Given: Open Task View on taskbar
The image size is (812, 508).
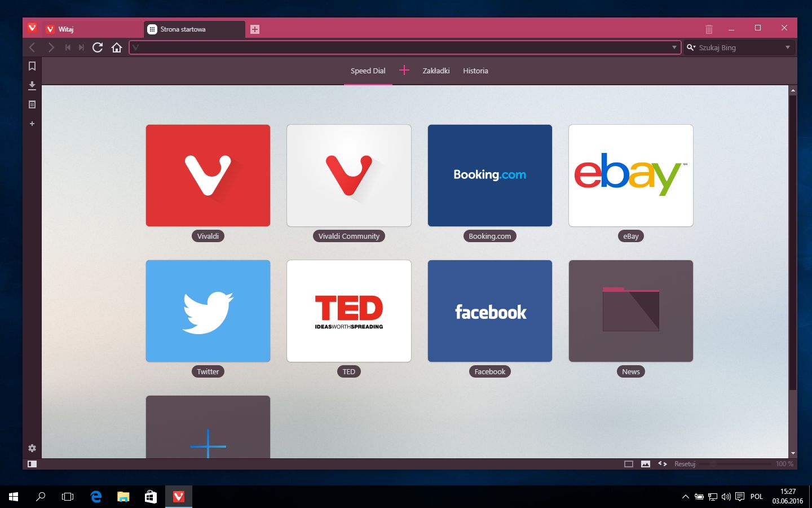Looking at the screenshot, I should click(x=68, y=497).
